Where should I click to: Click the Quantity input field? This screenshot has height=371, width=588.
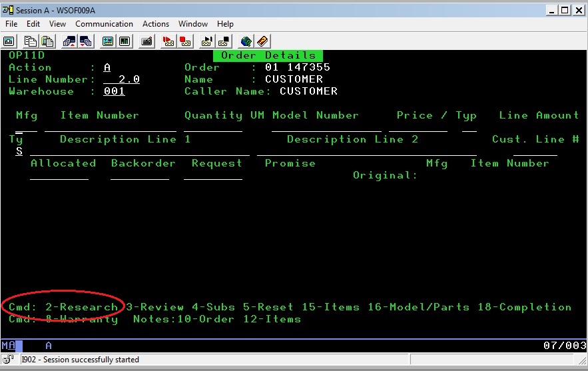click(x=213, y=127)
